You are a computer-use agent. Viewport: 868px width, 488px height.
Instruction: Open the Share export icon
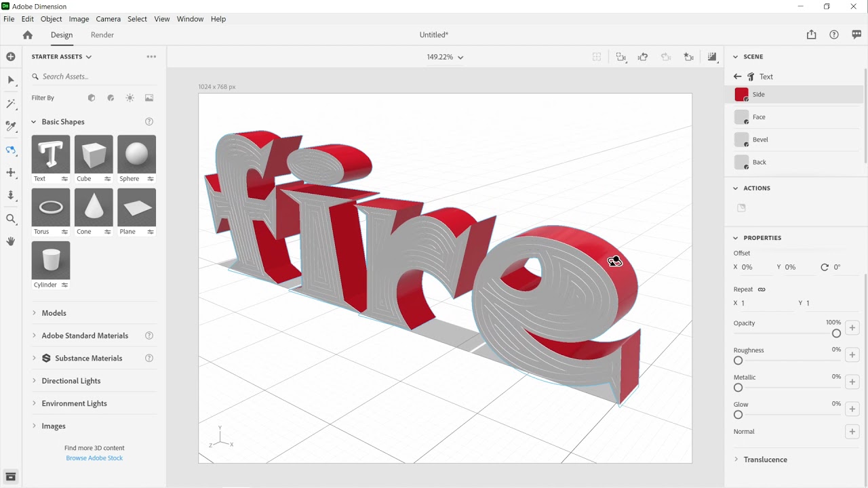pyautogui.click(x=812, y=35)
